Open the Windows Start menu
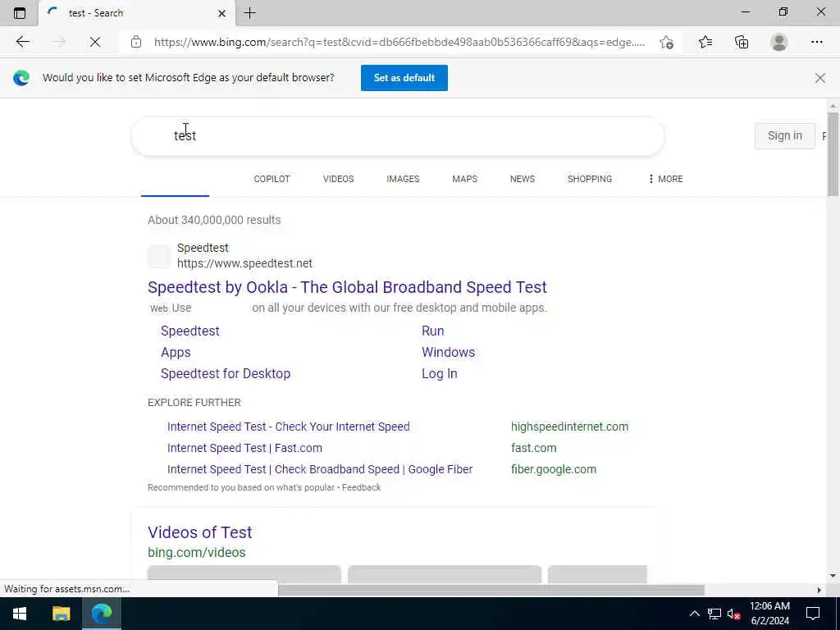The width and height of the screenshot is (840, 630). (x=20, y=614)
